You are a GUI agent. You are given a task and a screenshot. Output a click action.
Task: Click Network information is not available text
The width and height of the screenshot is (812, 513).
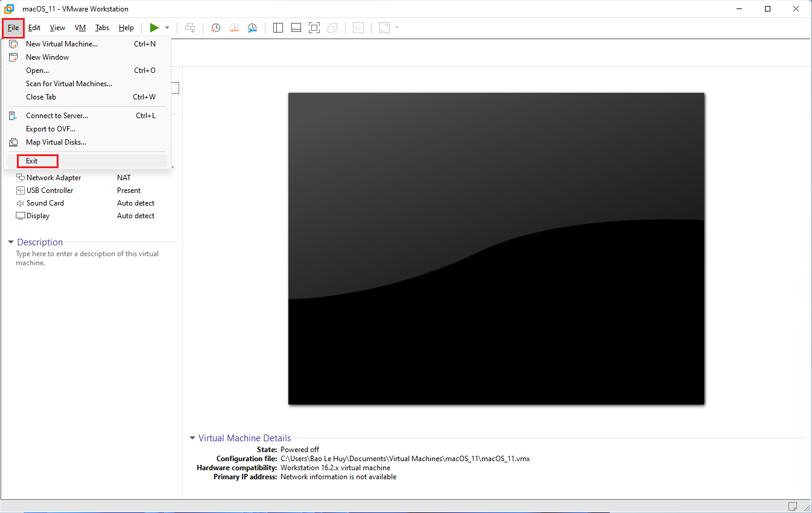338,477
